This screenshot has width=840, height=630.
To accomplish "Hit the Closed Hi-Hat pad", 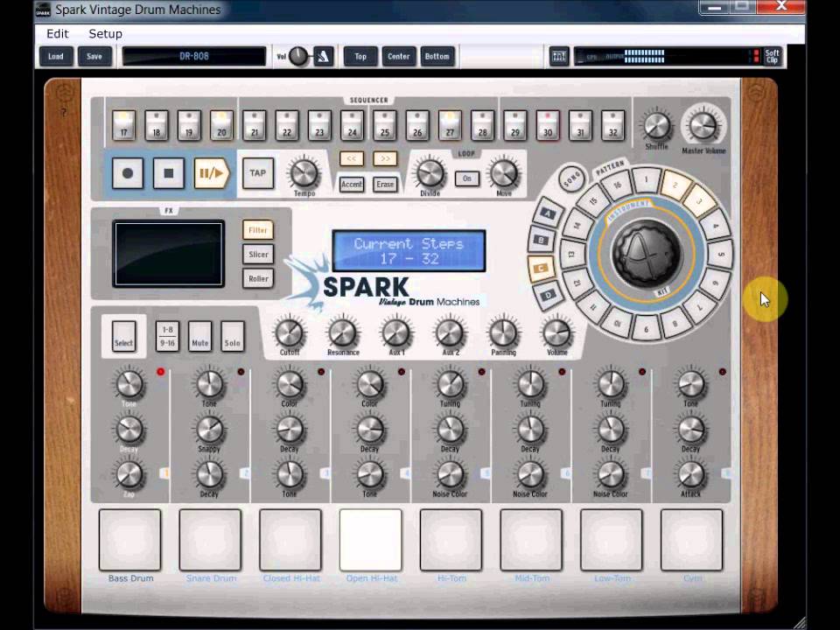I will [x=290, y=540].
